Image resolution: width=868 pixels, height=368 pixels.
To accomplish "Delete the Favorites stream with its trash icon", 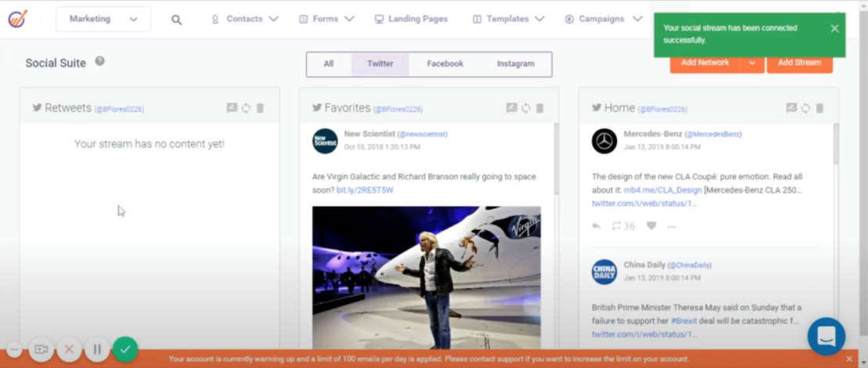I will (540, 108).
